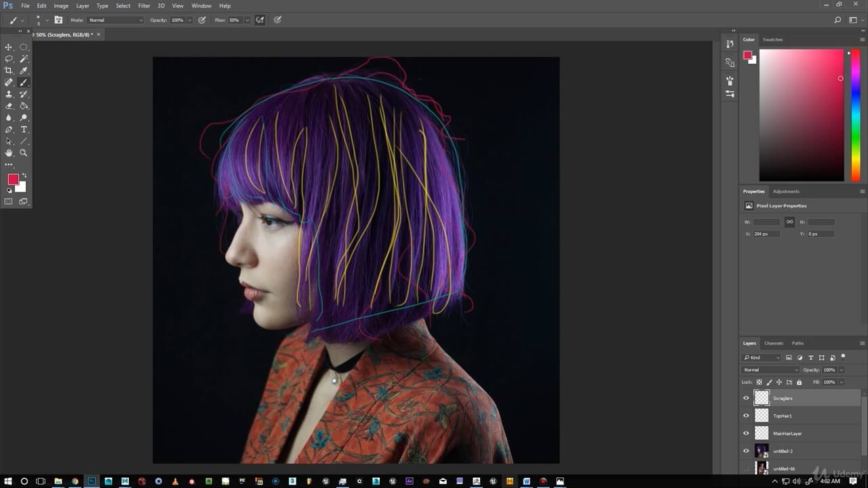Switch to the Eraser tool

(x=9, y=106)
